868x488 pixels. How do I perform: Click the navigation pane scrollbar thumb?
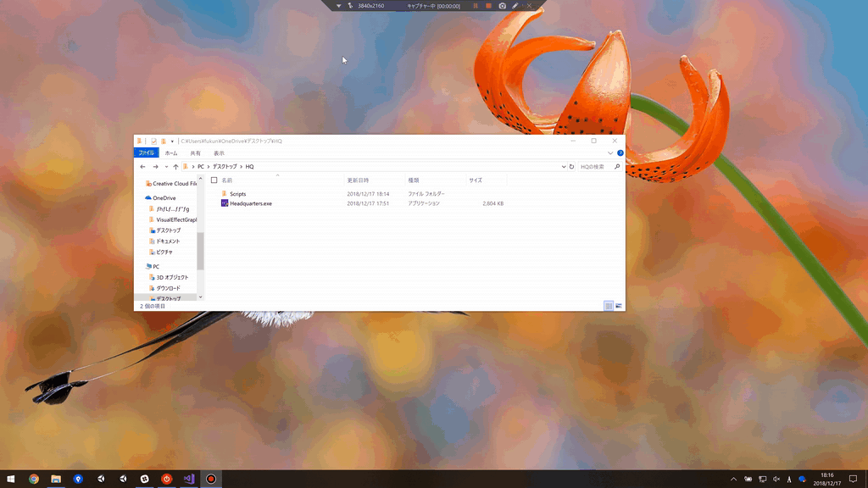[200, 250]
